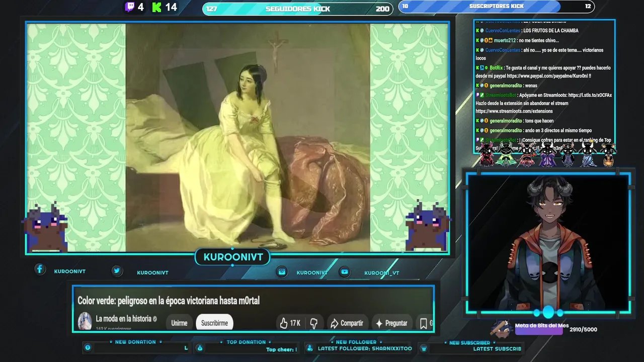
Task: Click the New Donation dollar icon
Action: [x=88, y=347]
